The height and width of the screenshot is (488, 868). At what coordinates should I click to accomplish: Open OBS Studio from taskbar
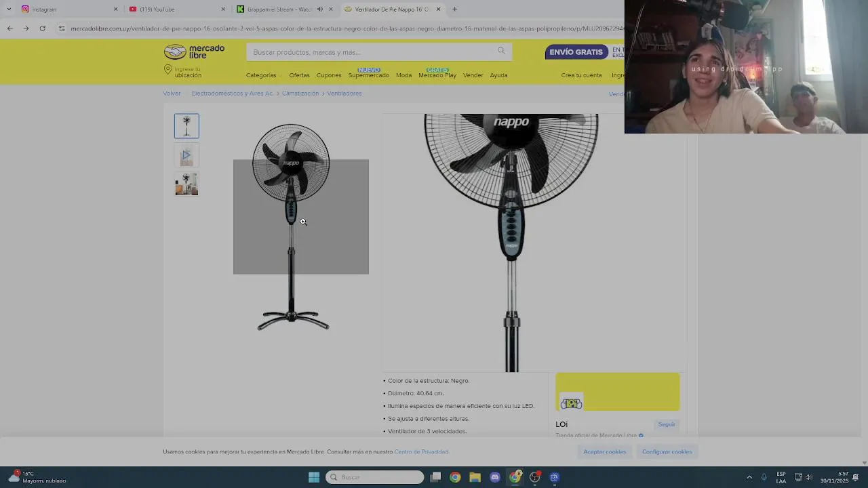point(535,477)
